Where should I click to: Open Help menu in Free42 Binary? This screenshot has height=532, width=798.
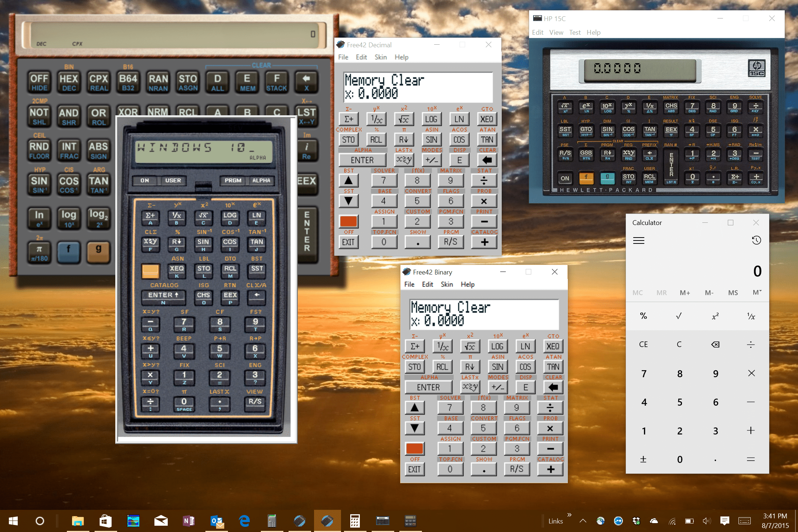tap(467, 284)
